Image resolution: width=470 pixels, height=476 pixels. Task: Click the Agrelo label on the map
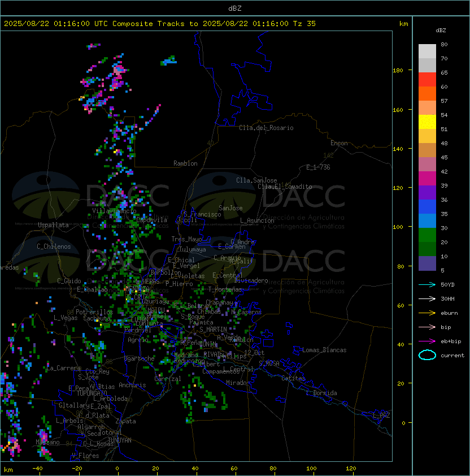[x=138, y=340]
